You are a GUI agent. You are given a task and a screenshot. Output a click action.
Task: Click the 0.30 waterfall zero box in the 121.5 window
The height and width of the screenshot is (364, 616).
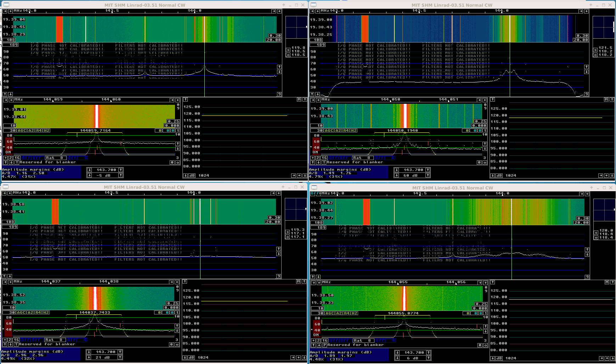tap(582, 36)
